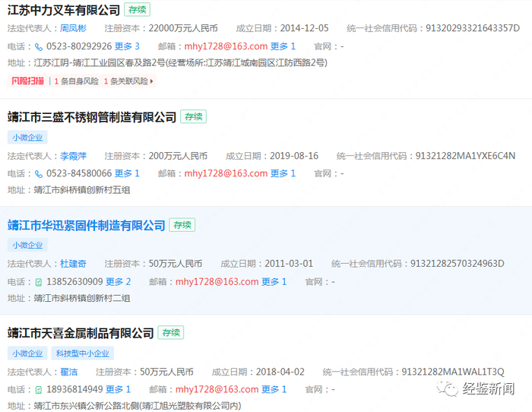Select phone number 0523-80292926
This screenshot has width=532, height=412.
79,46
